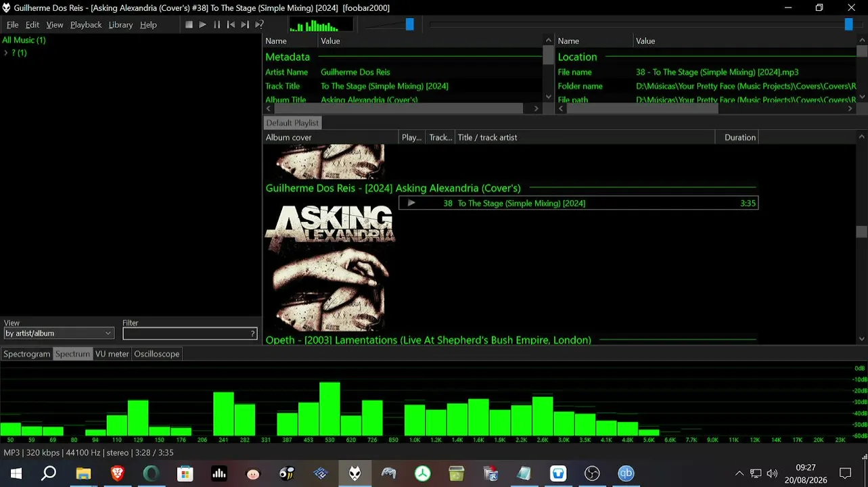Open the game controller app in taskbar
This screenshot has height=487, width=868.
(x=389, y=473)
